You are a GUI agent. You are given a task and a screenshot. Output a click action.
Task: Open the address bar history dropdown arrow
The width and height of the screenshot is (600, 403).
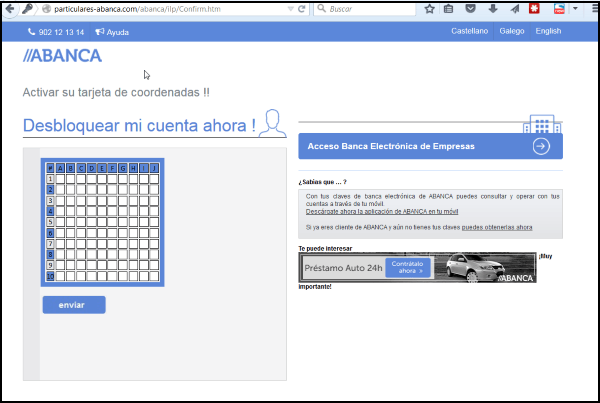tap(290, 9)
